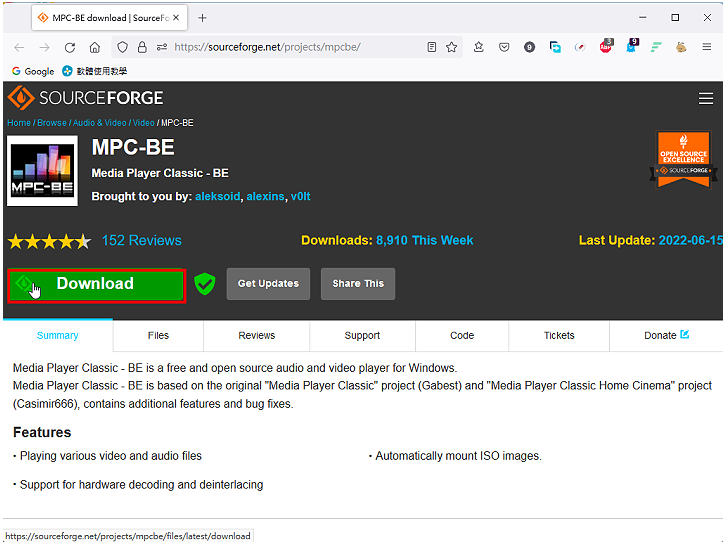This screenshot has width=726, height=544.
Task: Click the green Download button
Action: click(x=97, y=286)
